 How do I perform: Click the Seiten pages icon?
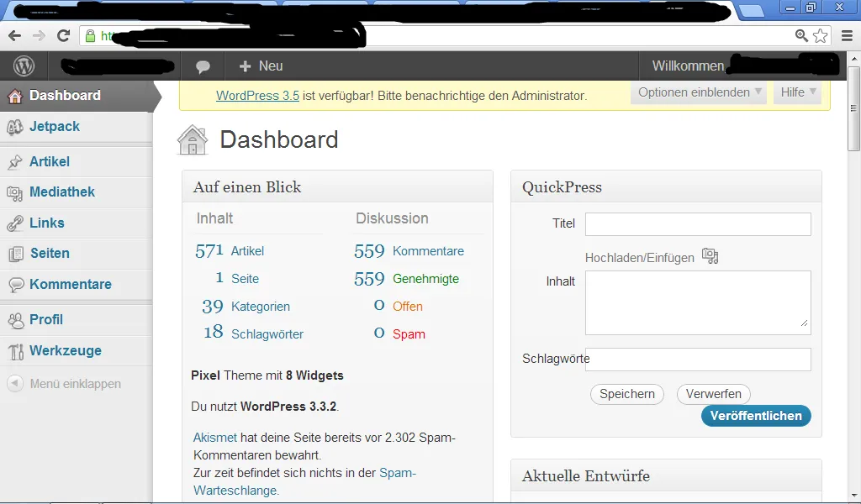[15, 254]
